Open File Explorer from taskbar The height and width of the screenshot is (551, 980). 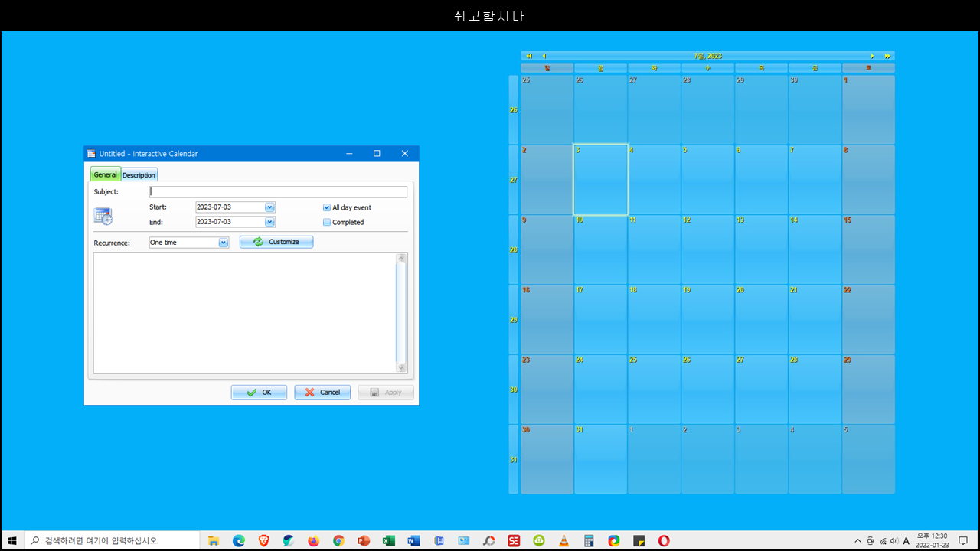click(x=214, y=540)
